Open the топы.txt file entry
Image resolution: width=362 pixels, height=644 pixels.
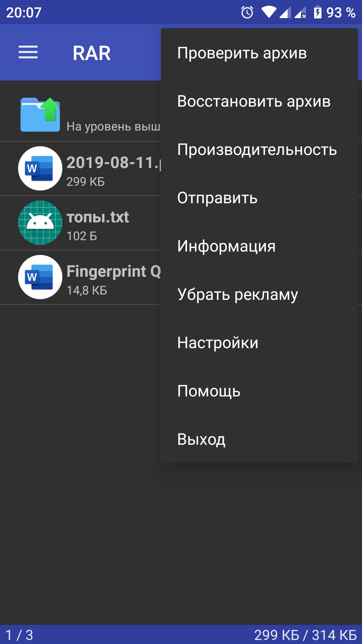(x=80, y=223)
